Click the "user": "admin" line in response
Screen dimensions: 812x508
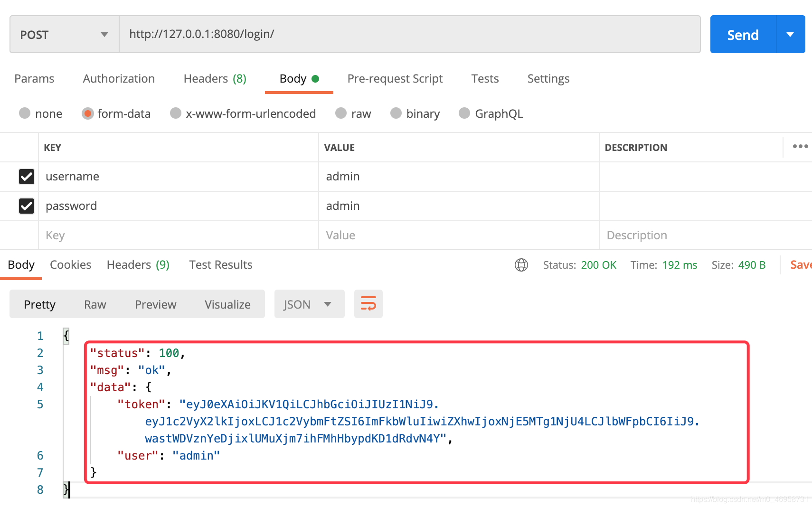click(x=169, y=455)
